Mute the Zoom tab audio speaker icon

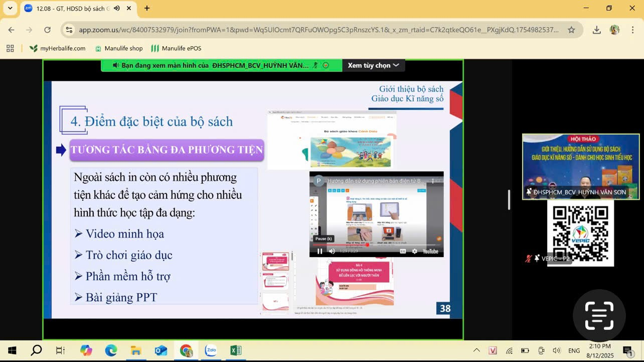[117, 9]
